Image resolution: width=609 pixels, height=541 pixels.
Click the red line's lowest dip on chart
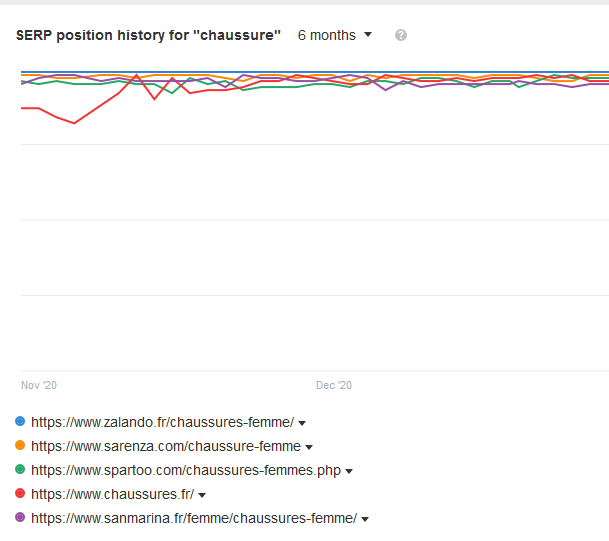73,123
